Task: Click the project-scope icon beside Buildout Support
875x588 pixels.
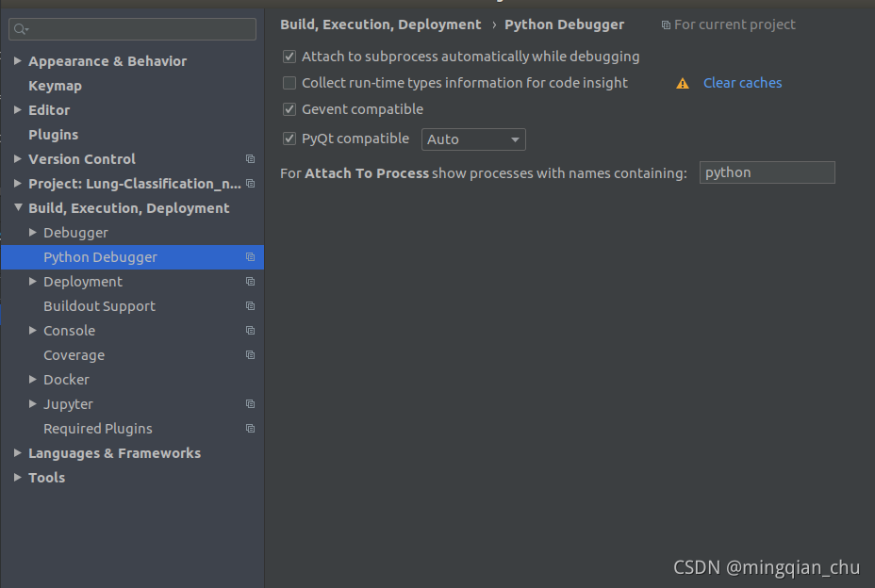Action: [x=250, y=305]
